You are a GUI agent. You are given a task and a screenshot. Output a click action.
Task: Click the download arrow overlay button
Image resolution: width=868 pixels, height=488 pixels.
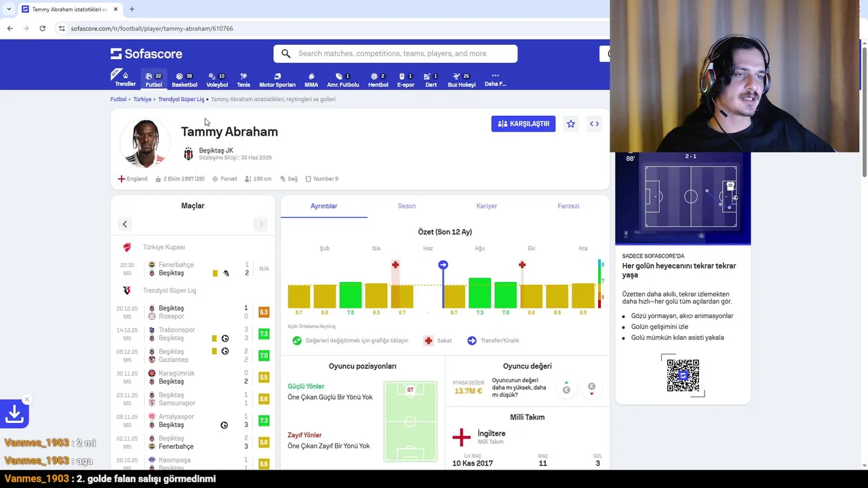[x=14, y=414]
